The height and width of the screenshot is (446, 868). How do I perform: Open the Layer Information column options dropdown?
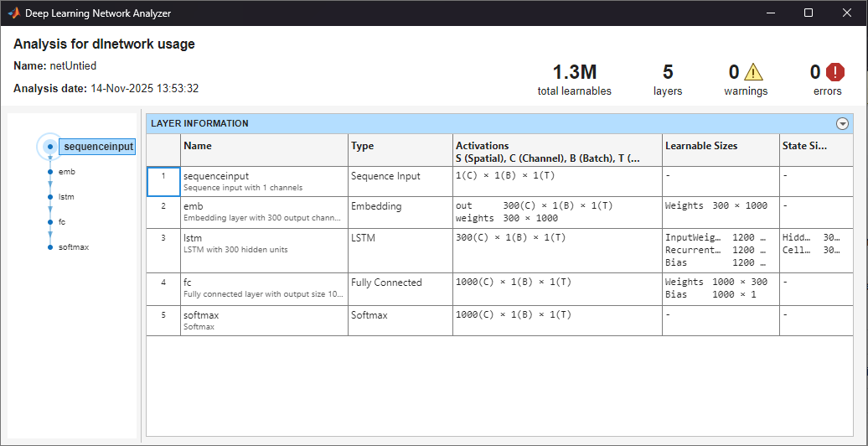click(843, 123)
